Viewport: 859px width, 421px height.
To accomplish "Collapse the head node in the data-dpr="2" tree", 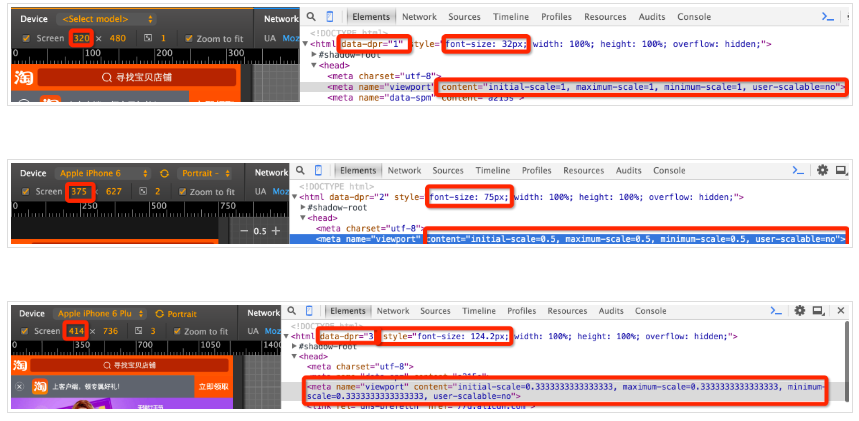I will coord(301,218).
